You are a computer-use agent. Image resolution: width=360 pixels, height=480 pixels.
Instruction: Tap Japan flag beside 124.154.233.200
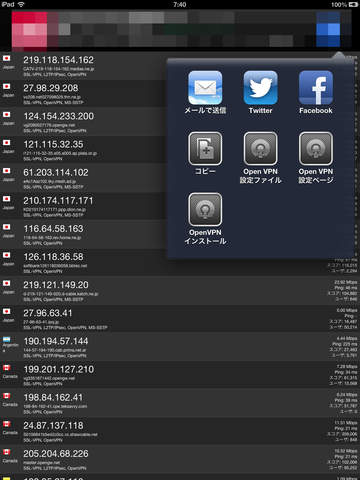click(7, 115)
